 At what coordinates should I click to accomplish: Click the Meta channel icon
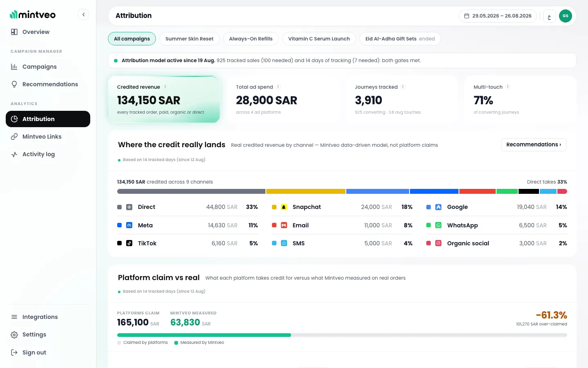pyautogui.click(x=129, y=225)
